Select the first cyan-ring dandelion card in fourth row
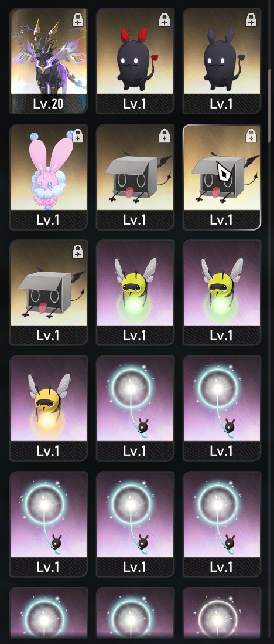 pyautogui.click(x=135, y=408)
